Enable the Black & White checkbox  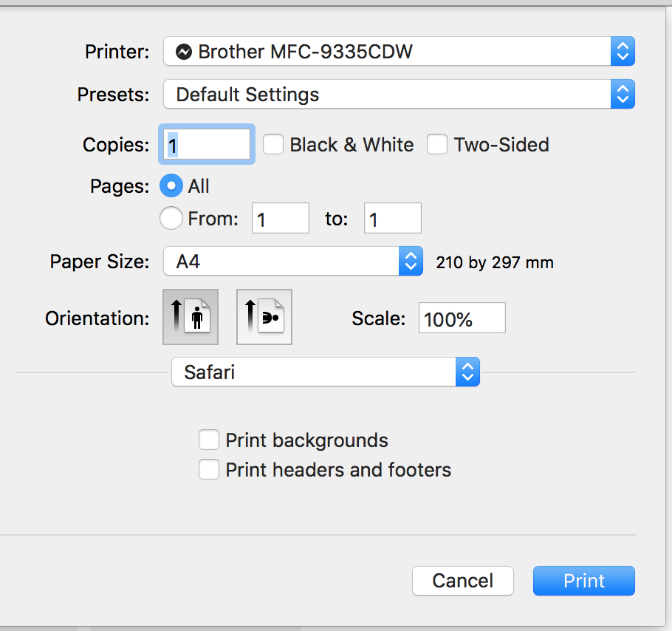click(273, 144)
